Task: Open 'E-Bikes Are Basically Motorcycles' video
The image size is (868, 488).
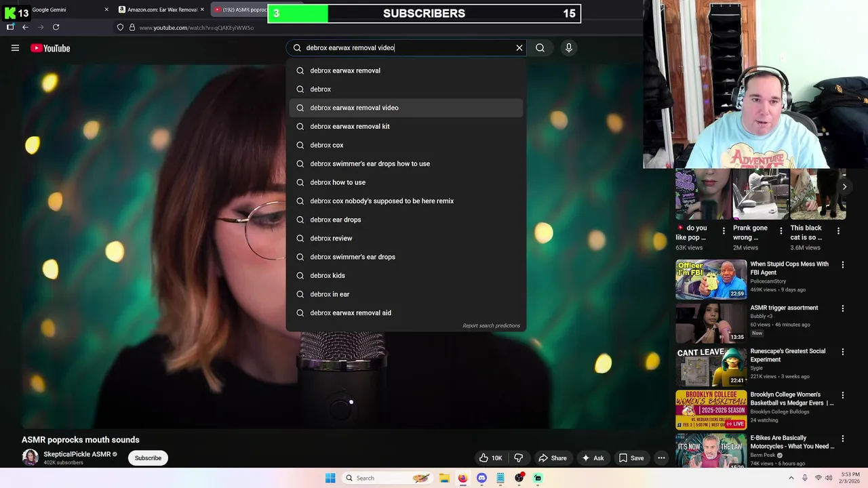Action: point(711,450)
